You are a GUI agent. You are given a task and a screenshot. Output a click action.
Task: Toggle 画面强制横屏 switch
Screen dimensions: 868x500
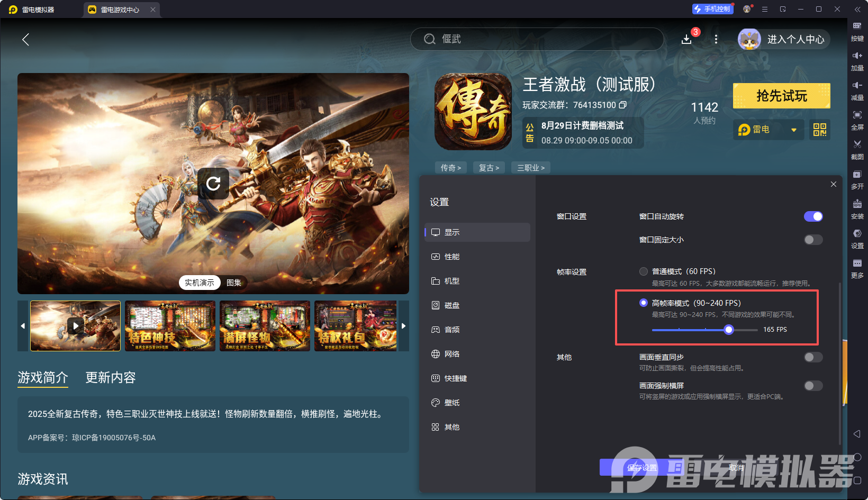[x=813, y=386]
